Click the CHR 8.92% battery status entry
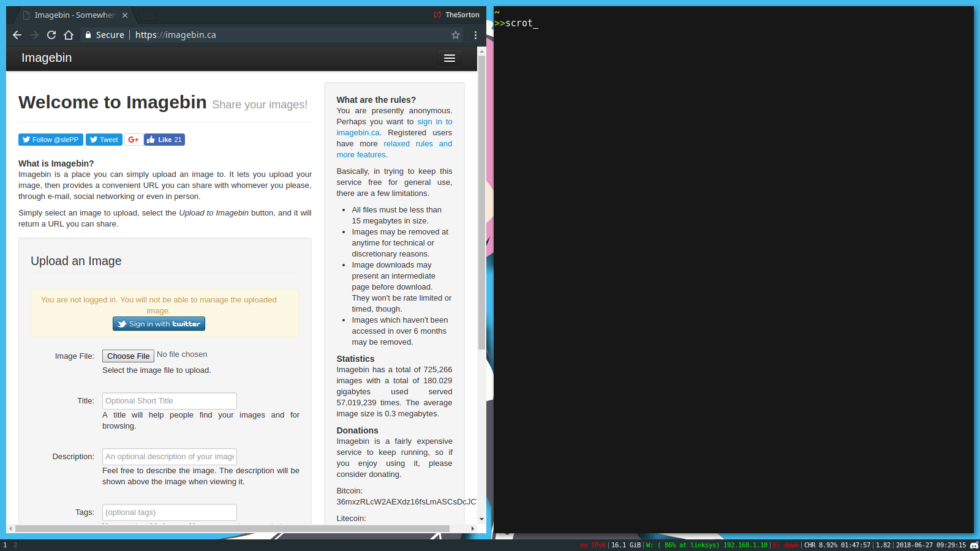This screenshot has height=551, width=980. click(x=837, y=545)
